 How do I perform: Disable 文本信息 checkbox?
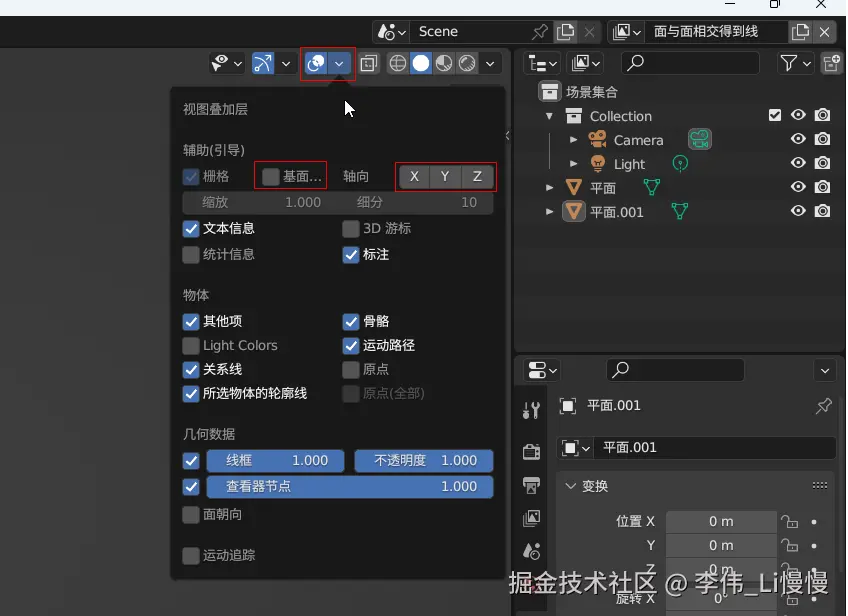coord(191,228)
